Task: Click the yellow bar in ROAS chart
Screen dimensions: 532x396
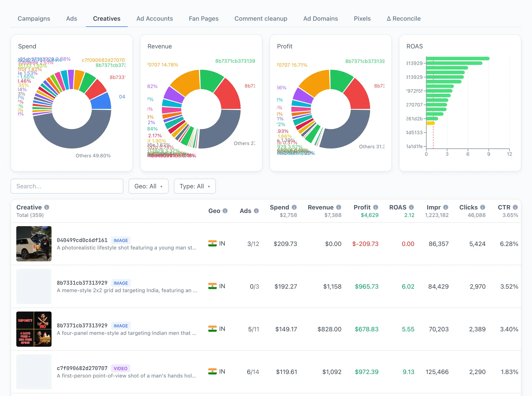Action: pyautogui.click(x=430, y=123)
